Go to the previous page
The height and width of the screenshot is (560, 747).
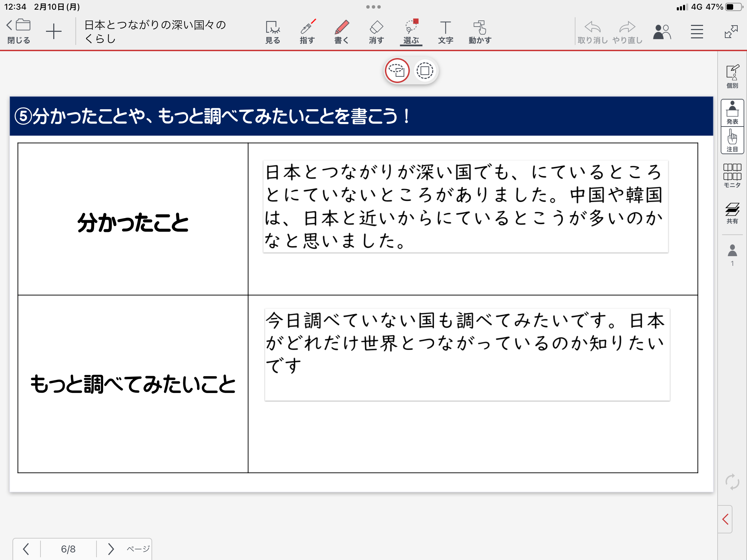(x=26, y=549)
